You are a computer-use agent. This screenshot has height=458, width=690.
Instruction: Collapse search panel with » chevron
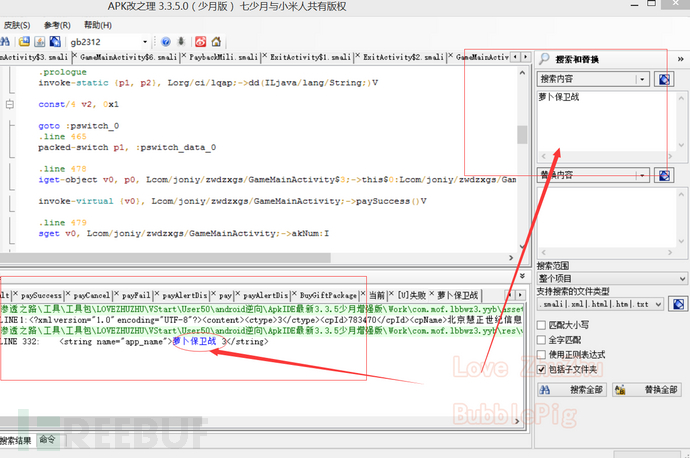pos(680,59)
